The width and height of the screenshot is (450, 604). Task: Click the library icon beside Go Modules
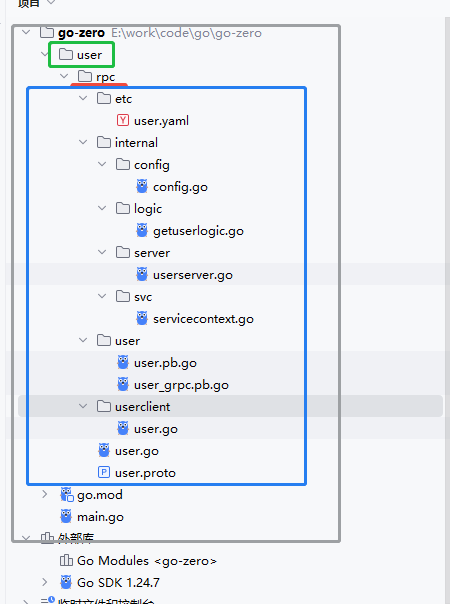pyautogui.click(x=66, y=560)
